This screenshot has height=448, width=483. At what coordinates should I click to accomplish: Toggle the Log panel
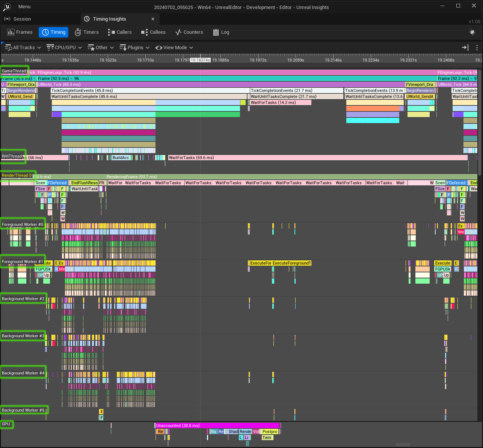point(221,32)
